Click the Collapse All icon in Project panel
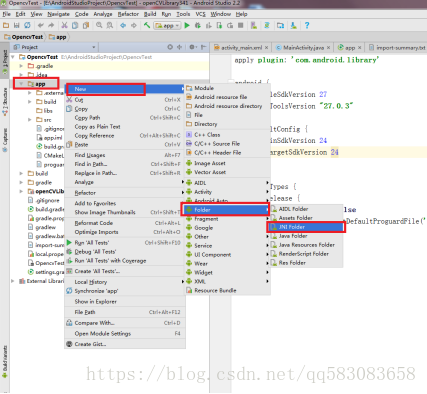This screenshot has height=394, width=427. [x=179, y=47]
